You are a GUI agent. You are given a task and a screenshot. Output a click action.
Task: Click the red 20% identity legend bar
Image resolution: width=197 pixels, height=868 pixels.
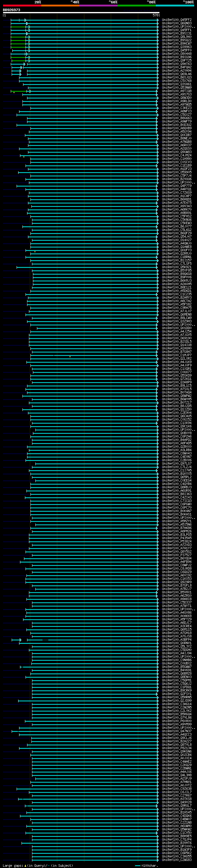pyautogui.click(x=22, y=6)
